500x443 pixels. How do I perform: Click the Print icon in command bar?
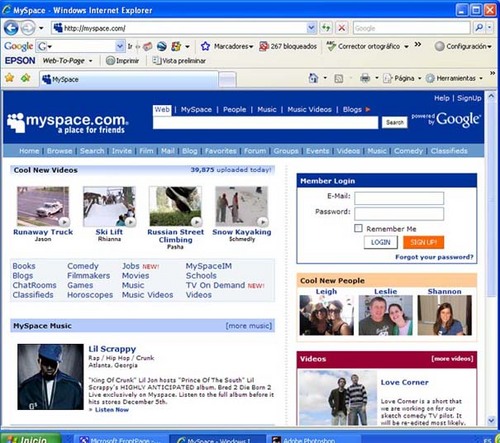(365, 78)
